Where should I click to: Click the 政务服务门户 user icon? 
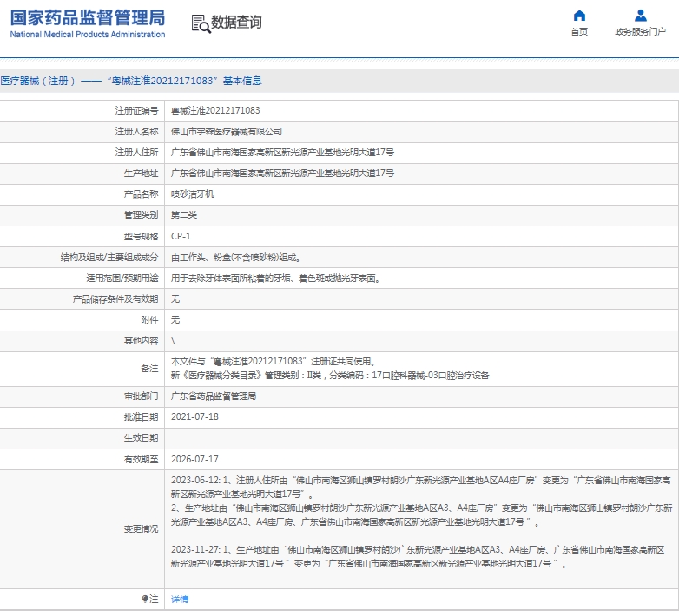click(x=640, y=16)
